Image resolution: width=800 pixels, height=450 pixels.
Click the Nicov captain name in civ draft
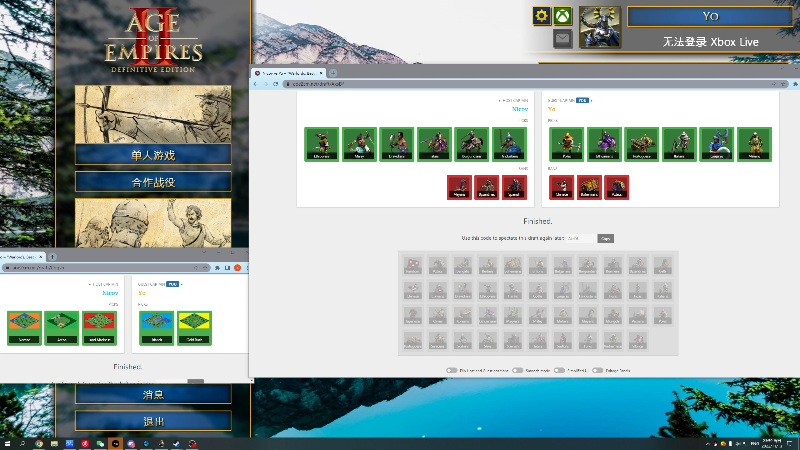tap(520, 109)
